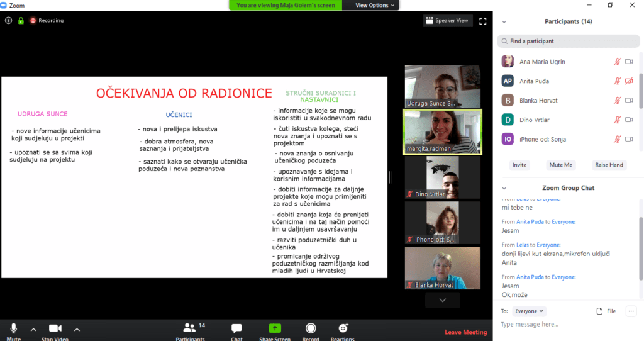
Task: Click Ana Maria Ugrin's muted microphone icon
Action: point(618,62)
